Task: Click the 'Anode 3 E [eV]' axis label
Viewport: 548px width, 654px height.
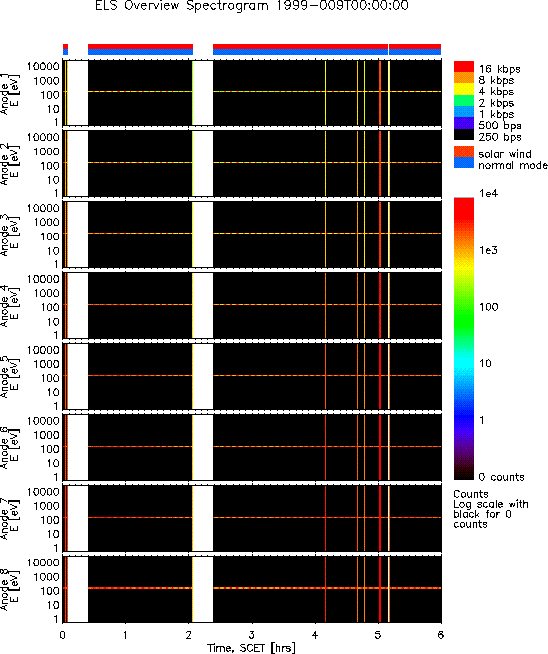Action: [x=9, y=236]
